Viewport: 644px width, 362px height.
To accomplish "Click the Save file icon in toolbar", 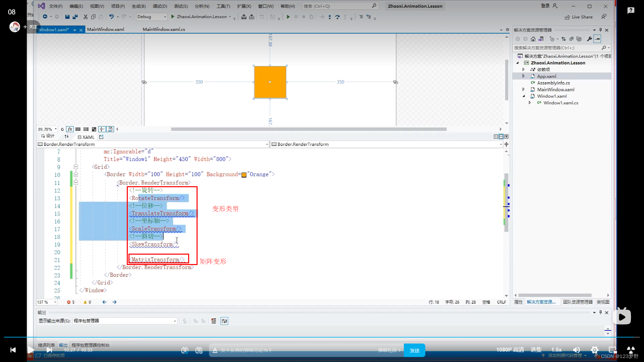I will pyautogui.click(x=67, y=17).
